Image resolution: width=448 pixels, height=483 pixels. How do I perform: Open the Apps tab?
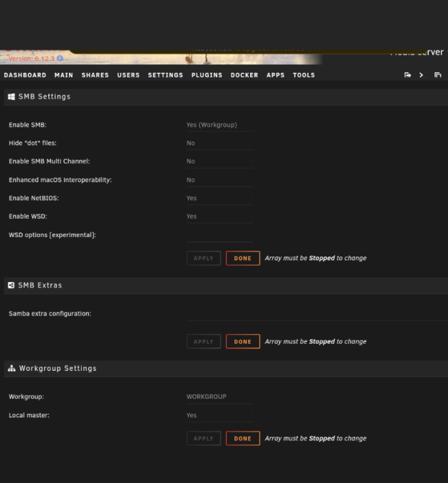click(276, 75)
